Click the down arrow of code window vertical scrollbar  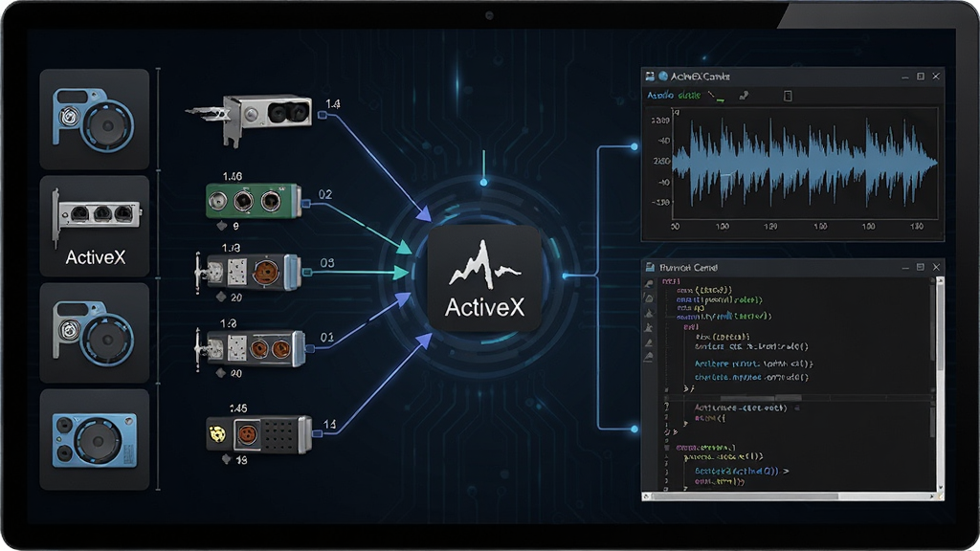[x=940, y=488]
